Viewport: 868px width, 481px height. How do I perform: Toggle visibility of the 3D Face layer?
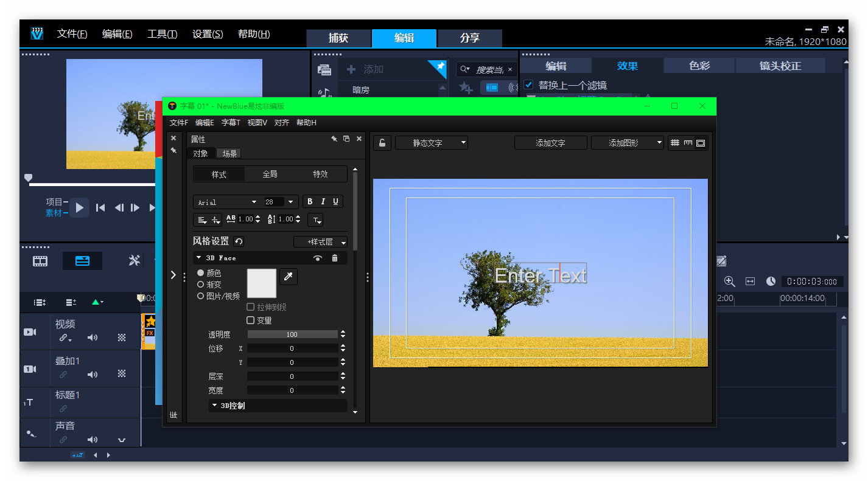pos(318,258)
